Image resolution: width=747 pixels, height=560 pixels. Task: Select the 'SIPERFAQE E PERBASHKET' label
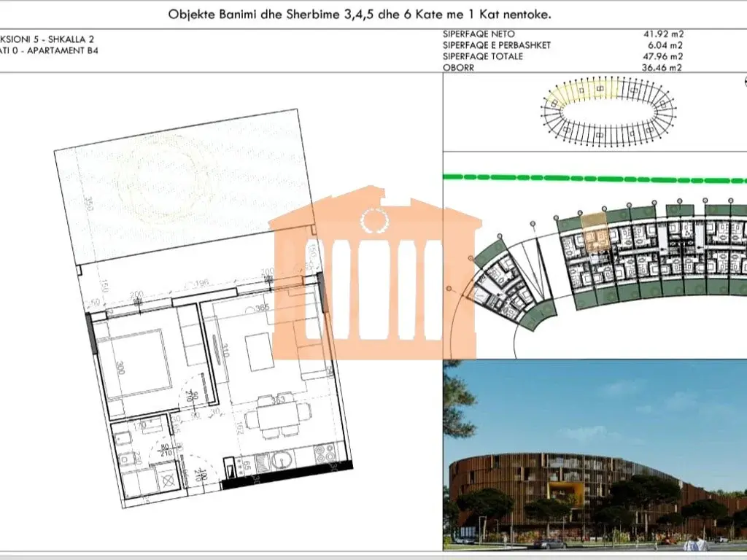click(496, 45)
